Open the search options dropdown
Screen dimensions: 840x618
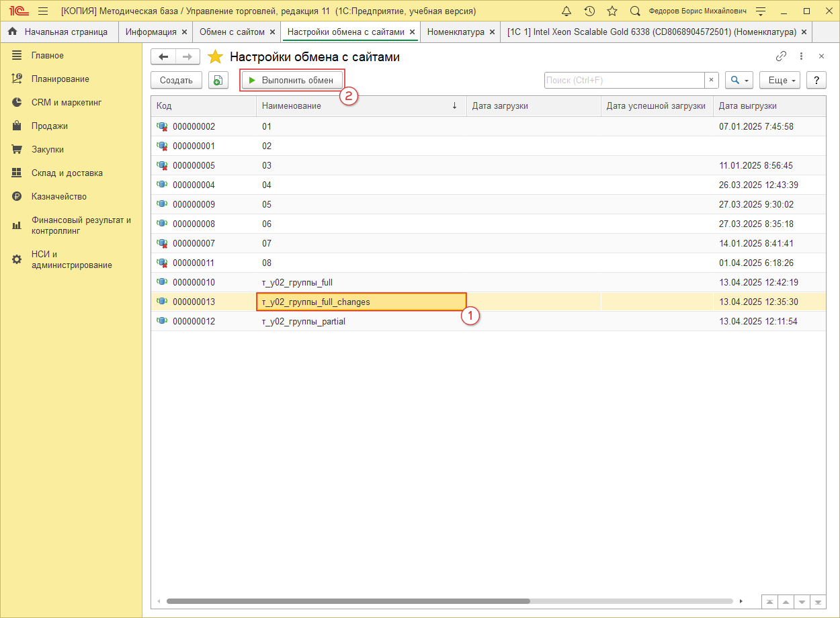coord(739,81)
